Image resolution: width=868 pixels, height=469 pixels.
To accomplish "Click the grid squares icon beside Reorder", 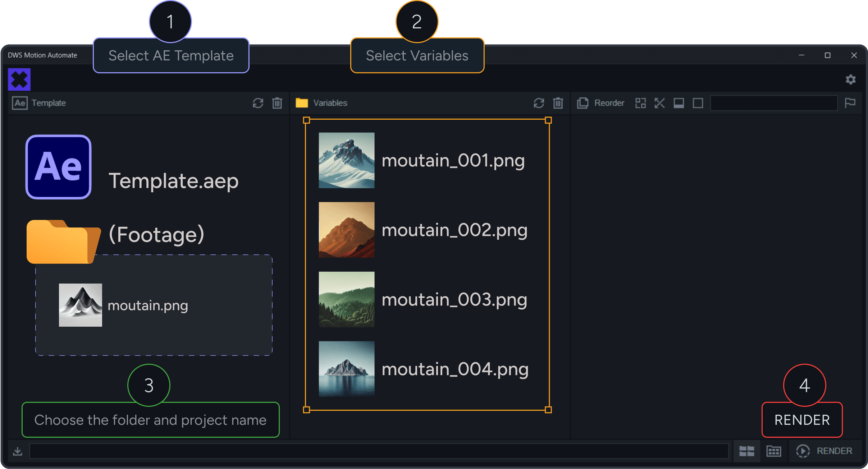I will tap(640, 103).
